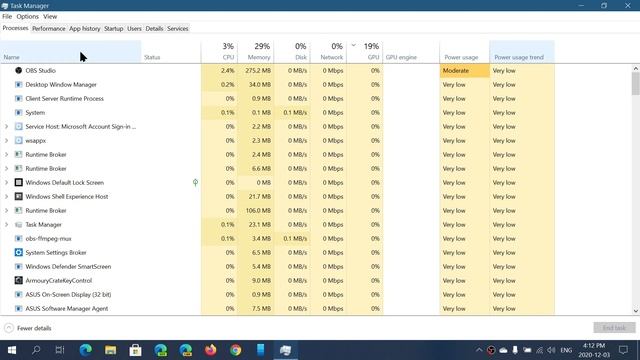Click the ArmouryCrateKeyControl process icon

[18, 280]
